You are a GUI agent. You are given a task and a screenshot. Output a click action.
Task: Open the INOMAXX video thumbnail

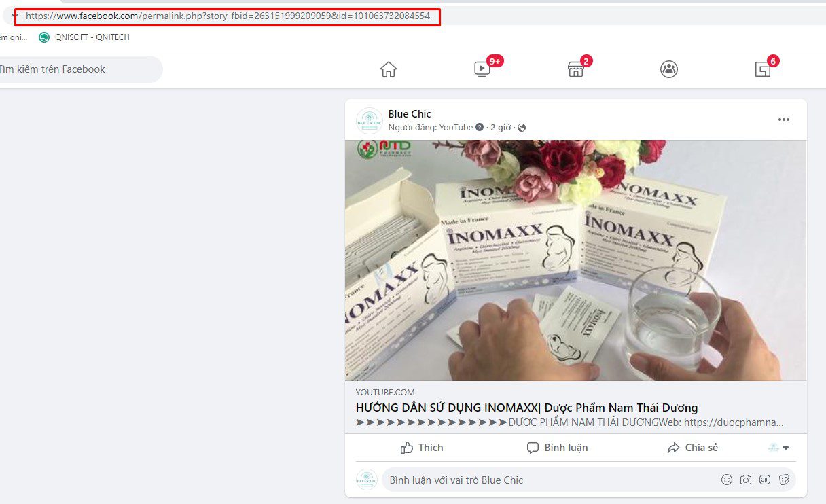[x=575, y=260]
